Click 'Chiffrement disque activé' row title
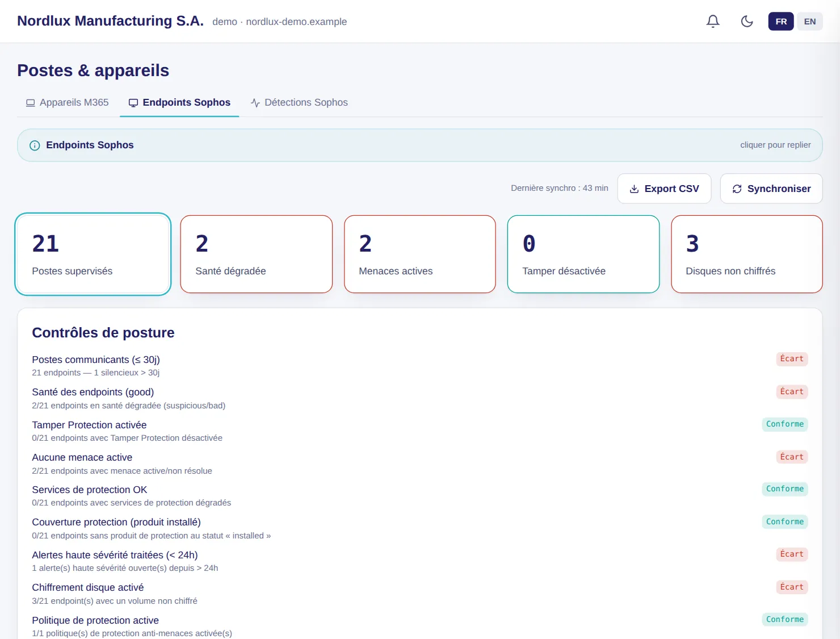The image size is (840, 639). coord(88,587)
